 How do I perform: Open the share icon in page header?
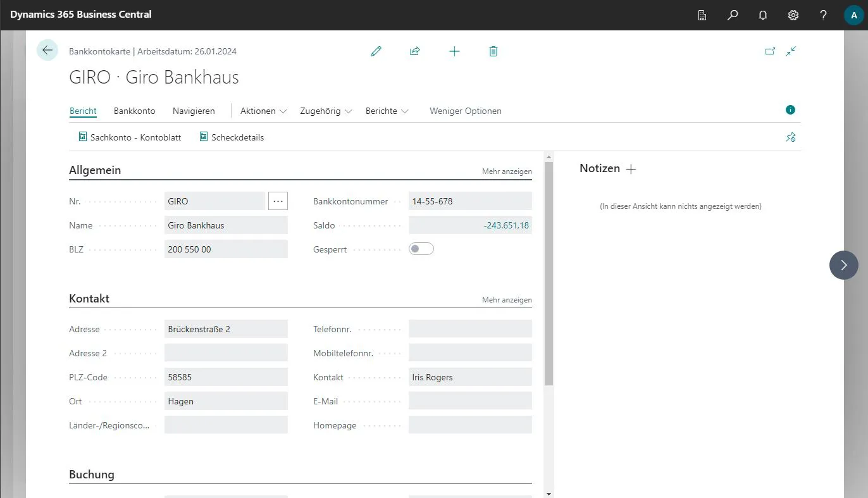(x=415, y=51)
